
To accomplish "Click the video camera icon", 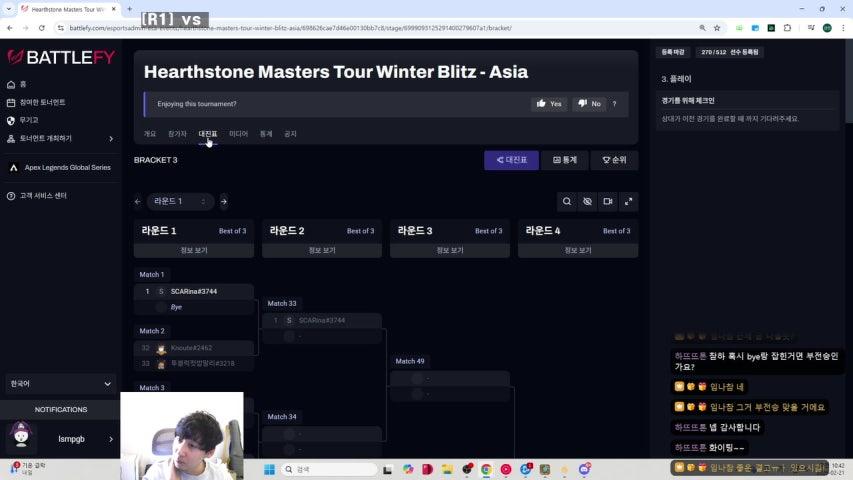I will (608, 202).
